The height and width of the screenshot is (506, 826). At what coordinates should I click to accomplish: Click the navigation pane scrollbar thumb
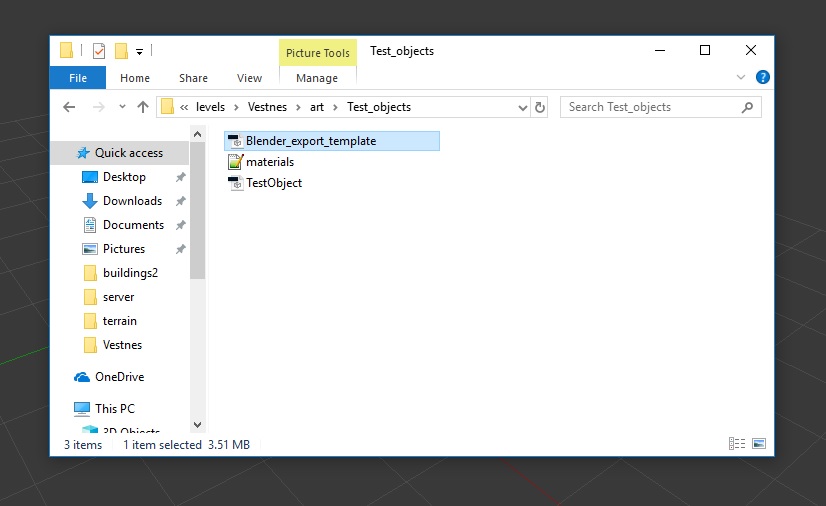tap(198, 211)
